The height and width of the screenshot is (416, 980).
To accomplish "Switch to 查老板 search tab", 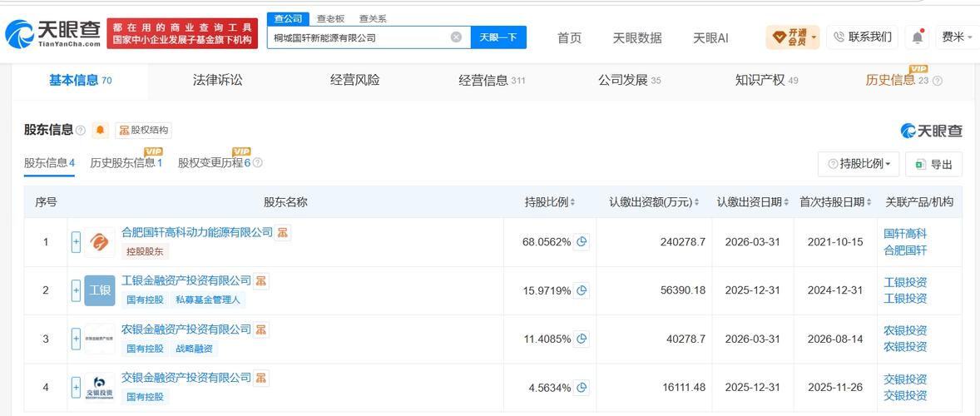I will point(330,19).
